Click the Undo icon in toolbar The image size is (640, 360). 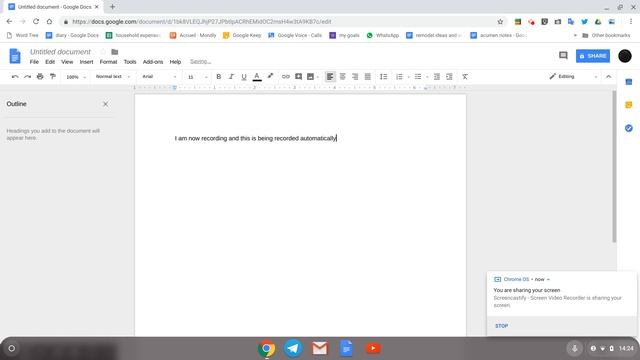[x=15, y=77]
